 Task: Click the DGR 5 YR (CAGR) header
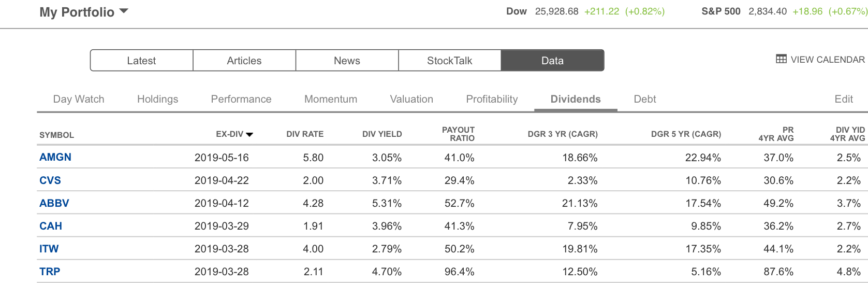click(x=686, y=134)
